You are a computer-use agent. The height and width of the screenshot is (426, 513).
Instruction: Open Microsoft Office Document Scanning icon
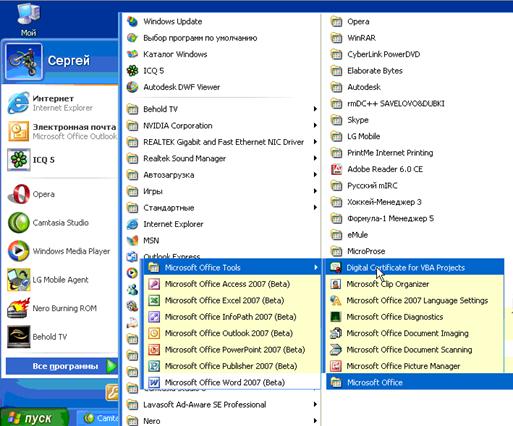tap(336, 350)
